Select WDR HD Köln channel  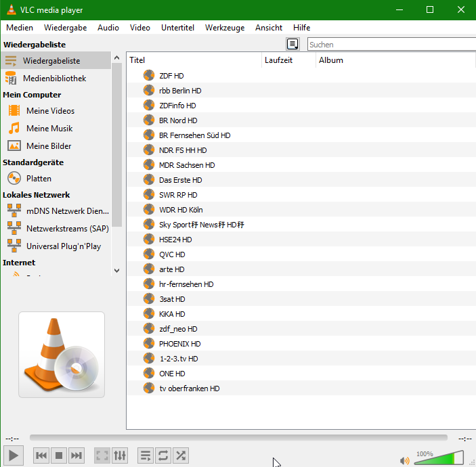181,210
